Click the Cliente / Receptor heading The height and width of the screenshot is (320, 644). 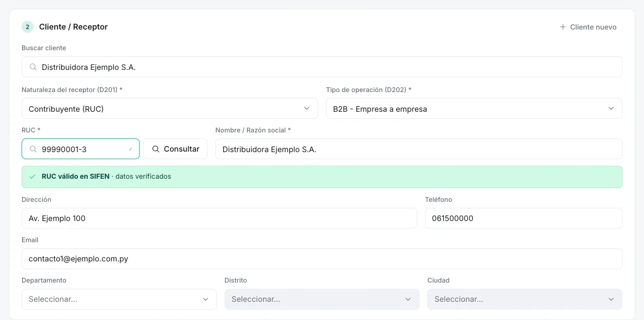tap(73, 27)
